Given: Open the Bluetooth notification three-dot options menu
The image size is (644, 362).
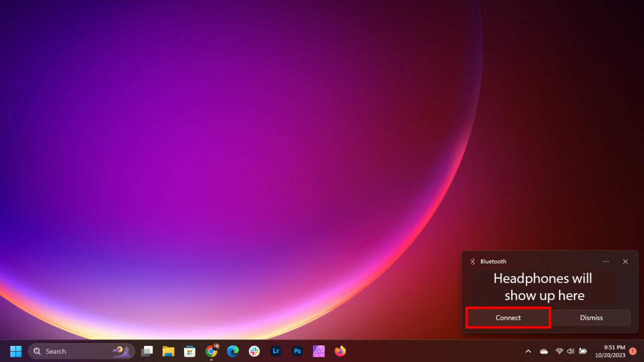Looking at the screenshot, I should [x=606, y=261].
